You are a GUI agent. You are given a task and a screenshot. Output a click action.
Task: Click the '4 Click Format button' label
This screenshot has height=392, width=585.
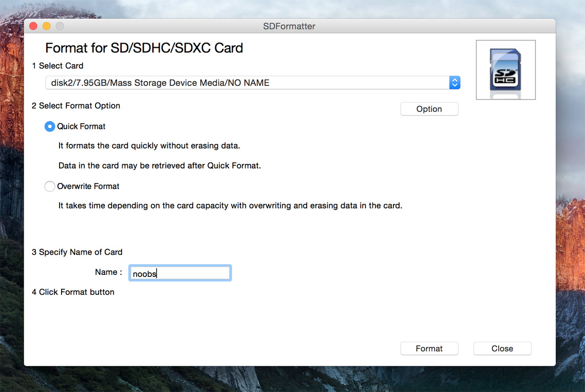click(73, 292)
